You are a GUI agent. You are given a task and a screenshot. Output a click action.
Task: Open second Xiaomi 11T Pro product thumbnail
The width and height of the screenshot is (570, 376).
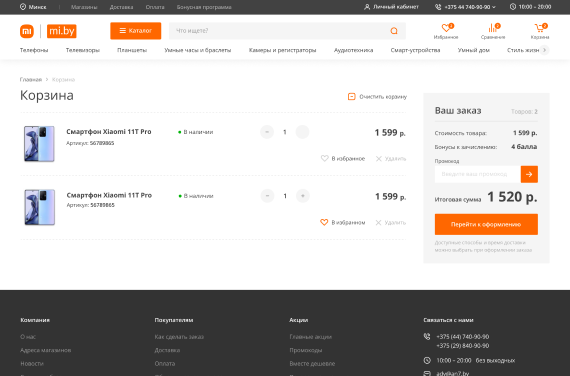tap(40, 207)
